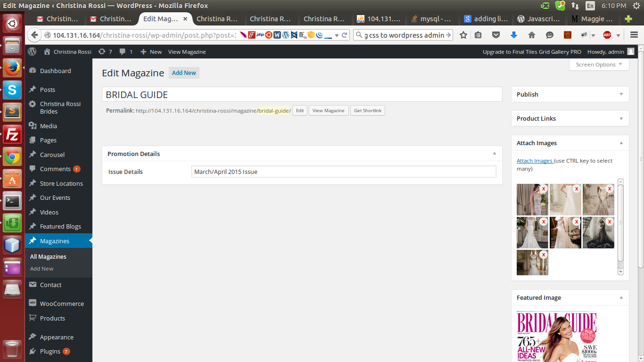Click the comments bubble in admin bar
The width and height of the screenshot is (644, 362).
125,52
